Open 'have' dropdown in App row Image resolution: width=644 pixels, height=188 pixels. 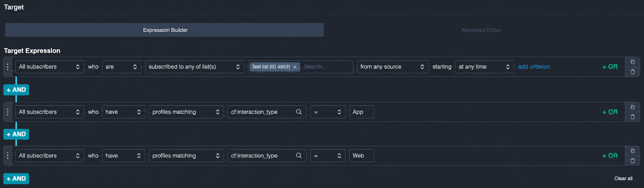124,112
